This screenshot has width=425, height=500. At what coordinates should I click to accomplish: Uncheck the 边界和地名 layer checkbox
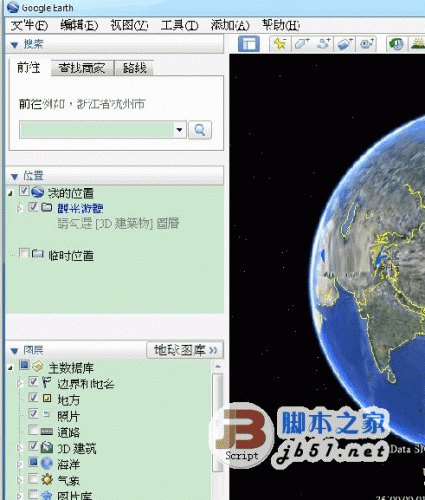[33, 381]
